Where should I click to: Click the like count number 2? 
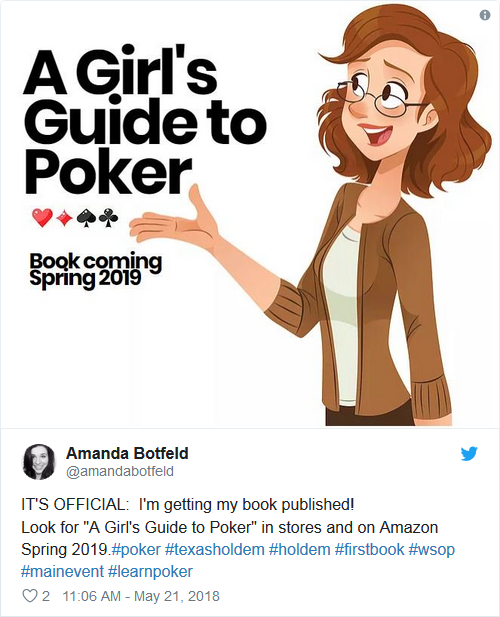(x=46, y=596)
